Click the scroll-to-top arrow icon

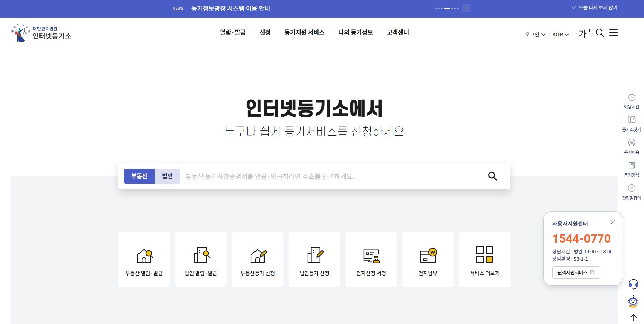tap(633, 317)
